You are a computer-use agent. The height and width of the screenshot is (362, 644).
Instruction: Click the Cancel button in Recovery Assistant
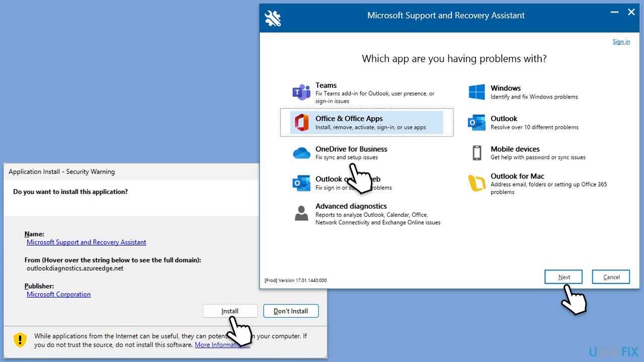(x=611, y=277)
